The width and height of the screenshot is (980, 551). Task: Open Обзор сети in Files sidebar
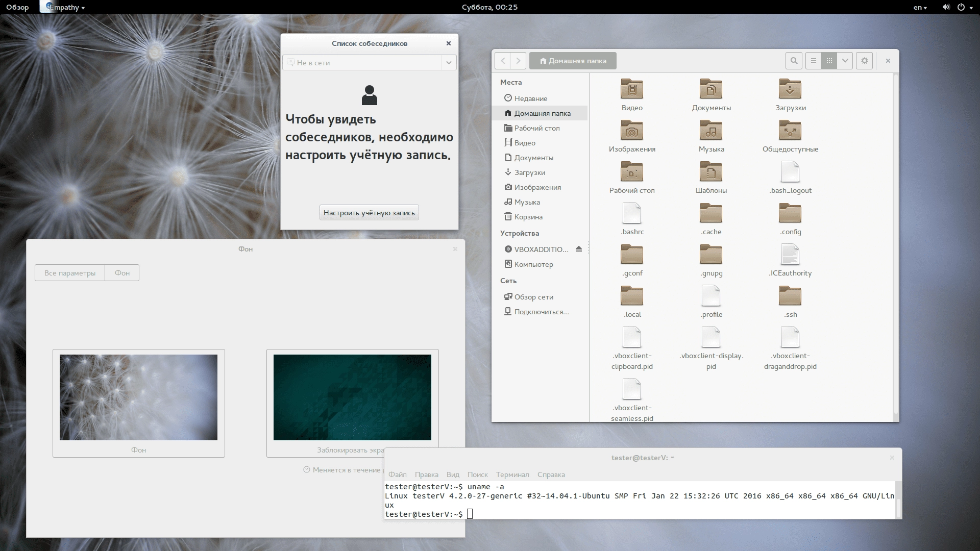(540, 297)
